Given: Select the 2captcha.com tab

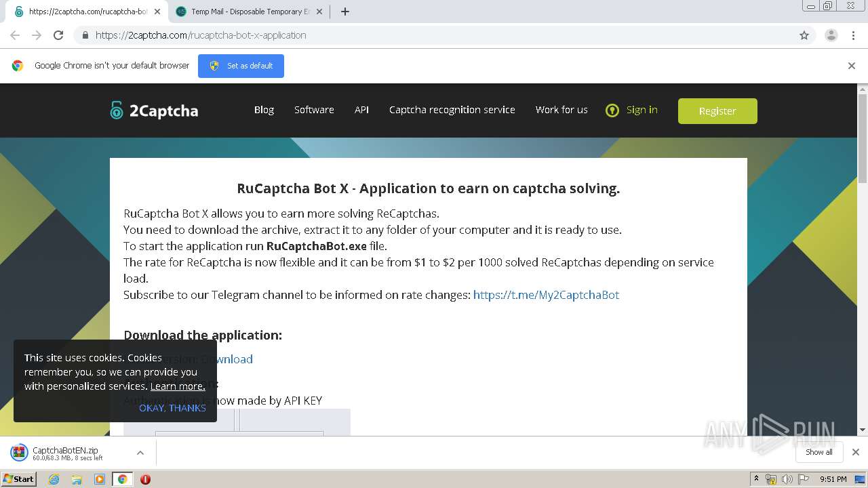Looking at the screenshot, I should click(88, 12).
